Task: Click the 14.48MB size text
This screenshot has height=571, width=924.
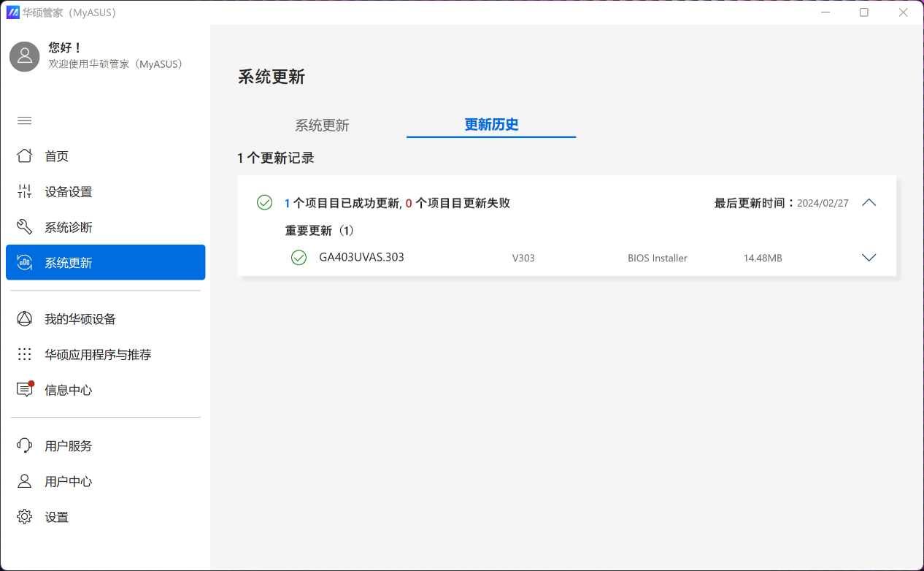Action: 763,258
